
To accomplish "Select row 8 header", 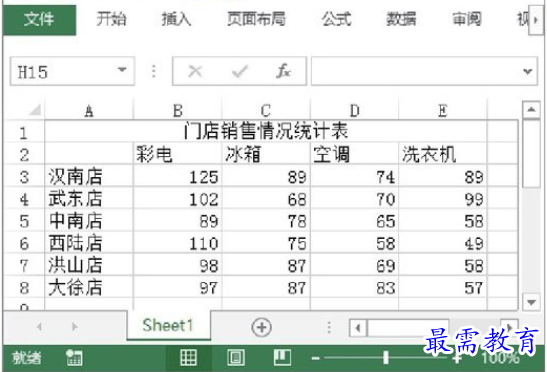I will [24, 288].
